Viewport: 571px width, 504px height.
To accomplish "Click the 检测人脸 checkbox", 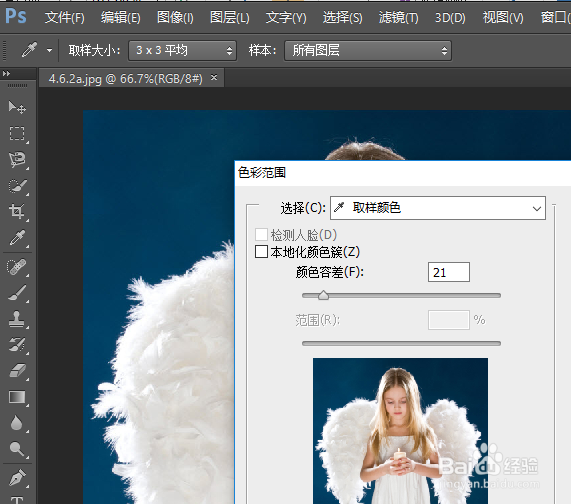I will coord(261,235).
